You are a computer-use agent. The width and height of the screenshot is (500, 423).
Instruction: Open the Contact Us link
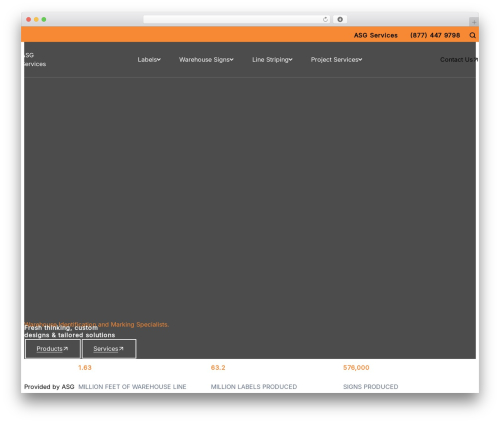(x=459, y=60)
